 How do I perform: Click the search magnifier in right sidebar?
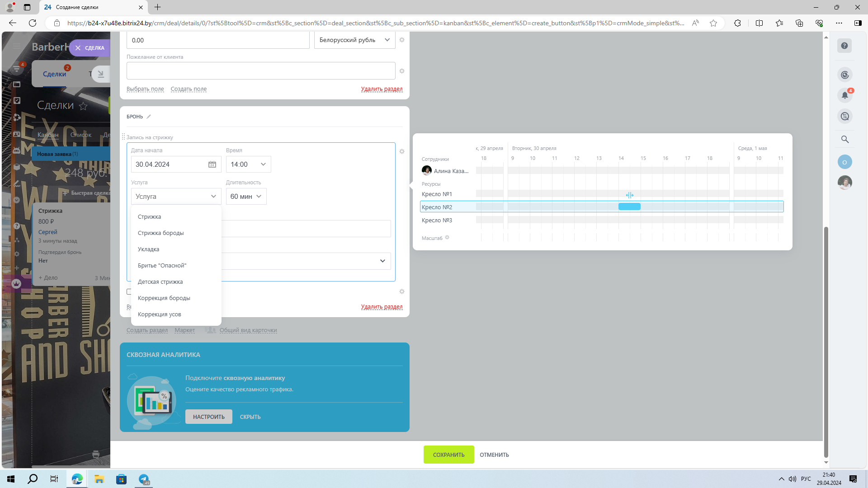click(844, 139)
